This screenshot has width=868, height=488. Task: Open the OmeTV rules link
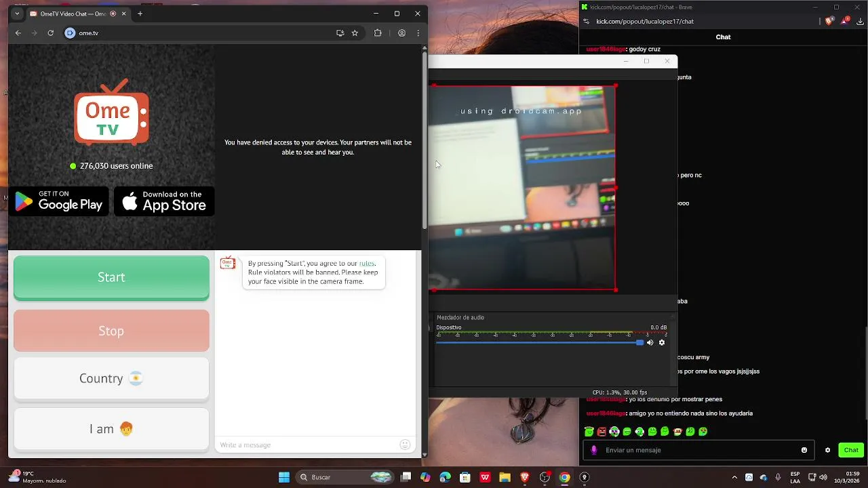366,263
